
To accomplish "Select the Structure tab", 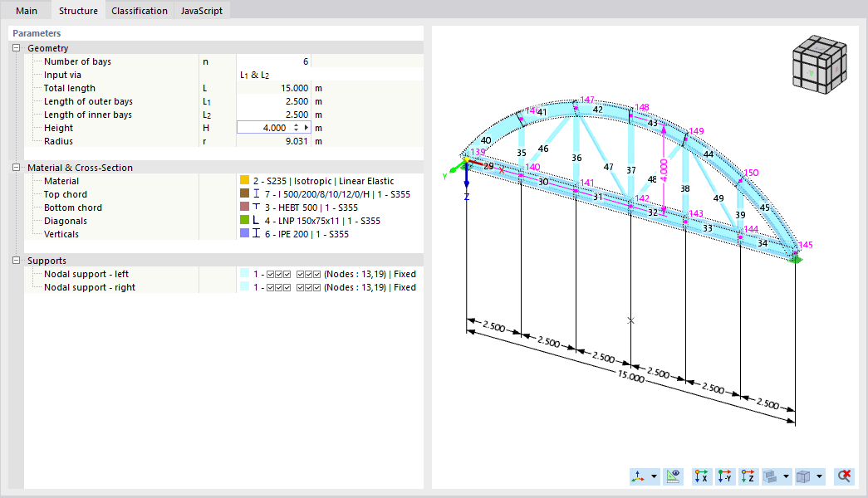I will [x=78, y=11].
